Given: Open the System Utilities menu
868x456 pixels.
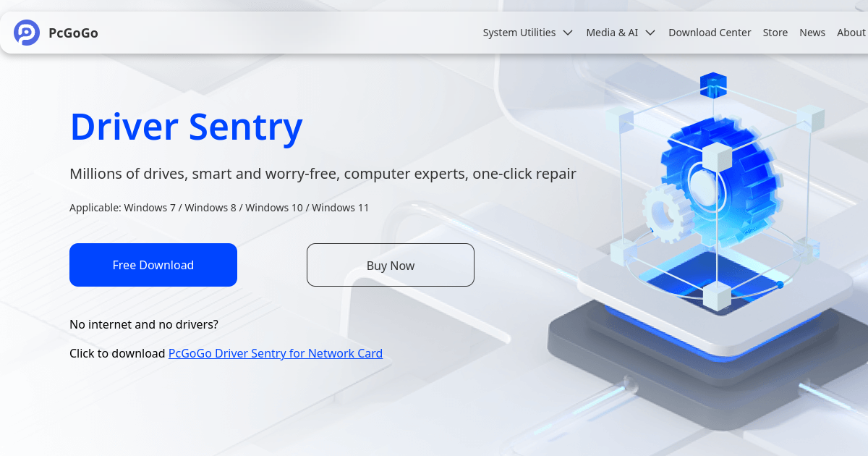Looking at the screenshot, I should point(519,33).
